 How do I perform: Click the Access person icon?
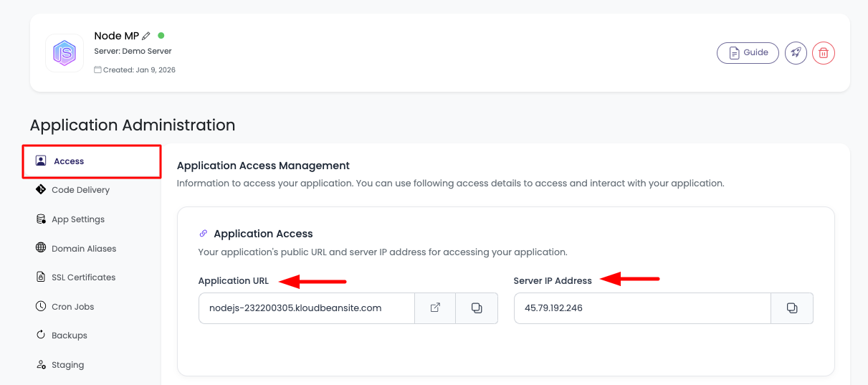41,161
